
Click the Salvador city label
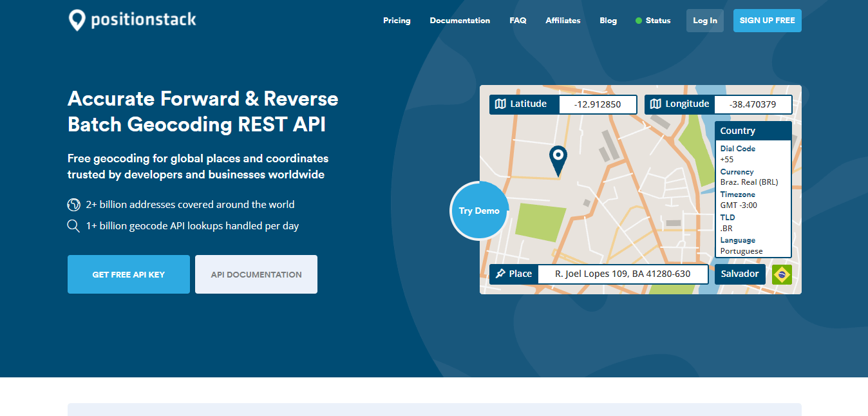740,274
